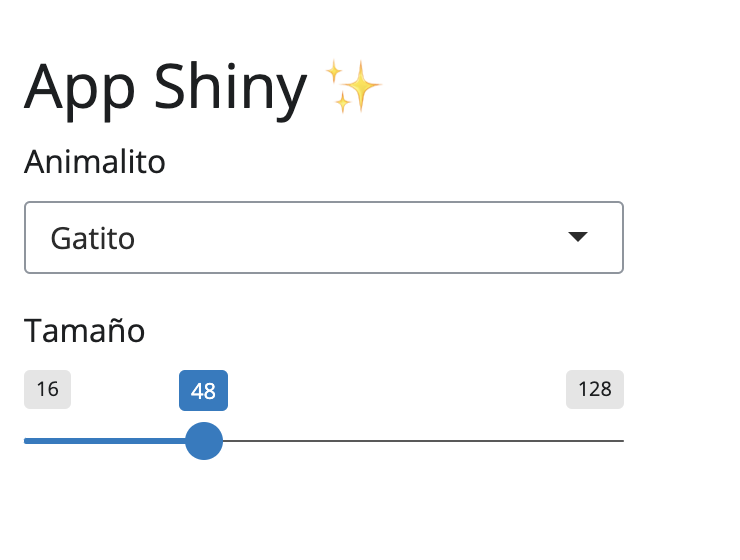Screen dimensions: 740x560
Task: Open the select box showing Gatito
Action: click(x=323, y=237)
